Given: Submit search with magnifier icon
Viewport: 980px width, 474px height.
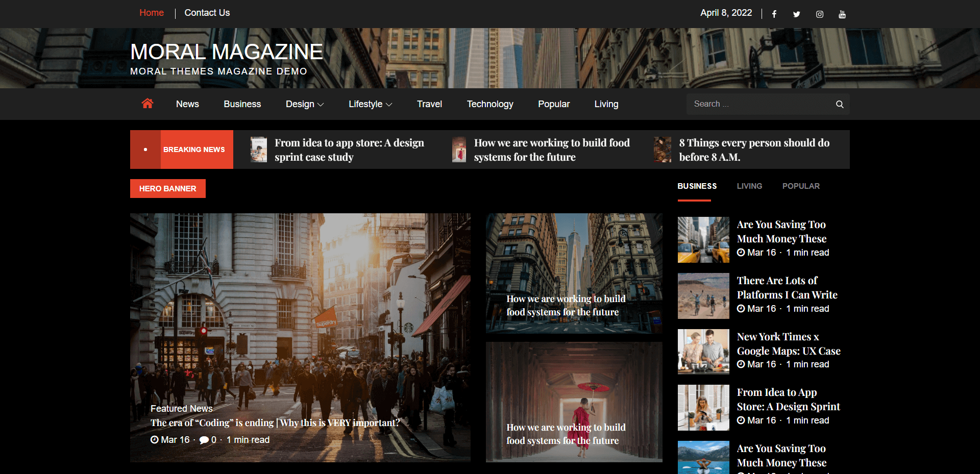Looking at the screenshot, I should pyautogui.click(x=840, y=104).
